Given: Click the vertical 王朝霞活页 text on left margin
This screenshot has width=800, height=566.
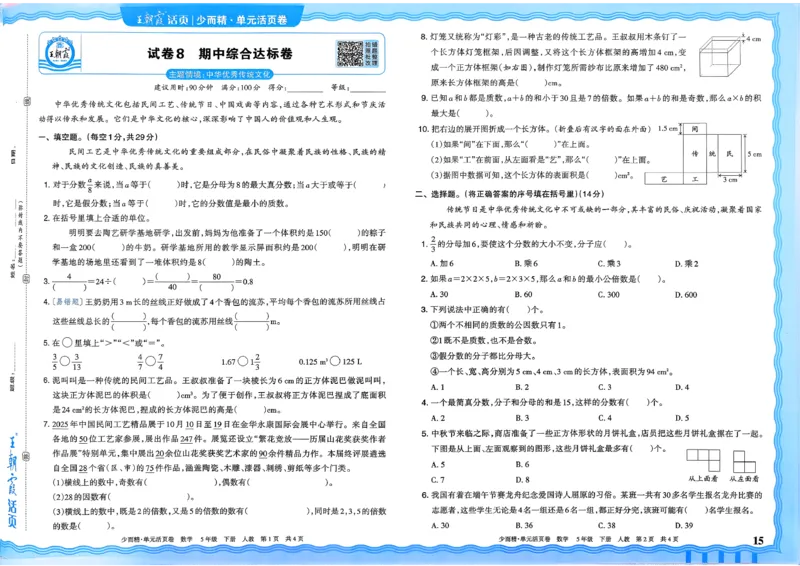Looking at the screenshot, I should 12,482.
